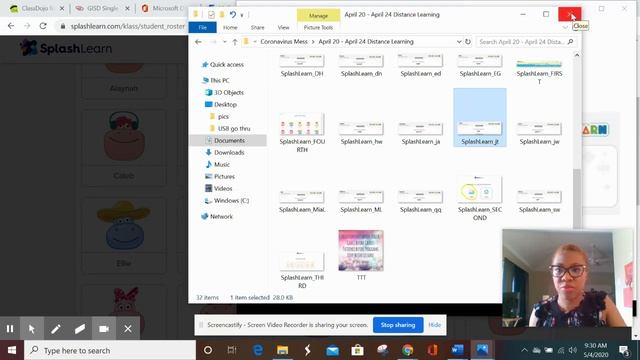Image resolution: width=640 pixels, height=360 pixels.
Task: Open the Home ribbon tab
Action: (230, 27)
